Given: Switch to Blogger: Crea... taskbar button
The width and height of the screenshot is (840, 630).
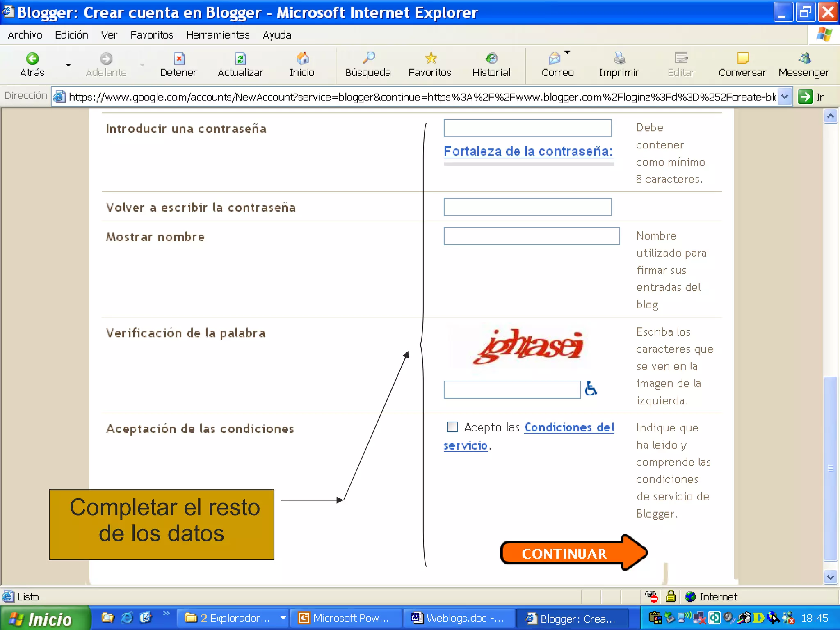Looking at the screenshot, I should [x=572, y=618].
